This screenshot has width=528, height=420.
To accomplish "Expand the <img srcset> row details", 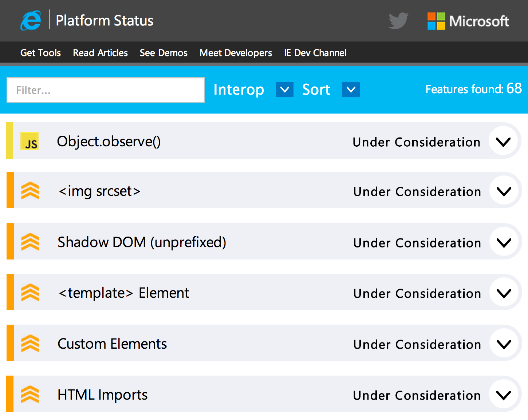I will coord(504,191).
